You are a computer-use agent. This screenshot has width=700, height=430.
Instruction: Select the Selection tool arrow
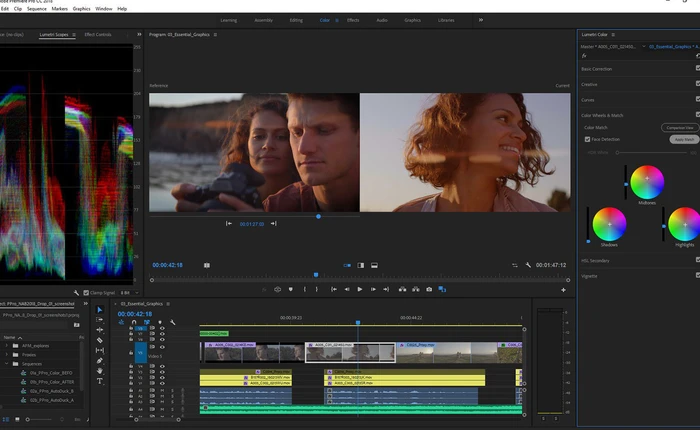pos(100,309)
